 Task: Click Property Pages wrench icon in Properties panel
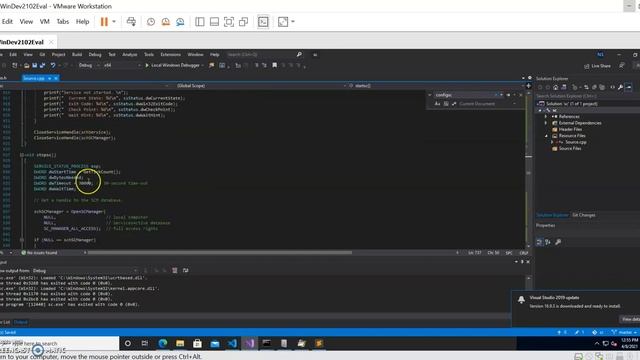click(x=558, y=242)
